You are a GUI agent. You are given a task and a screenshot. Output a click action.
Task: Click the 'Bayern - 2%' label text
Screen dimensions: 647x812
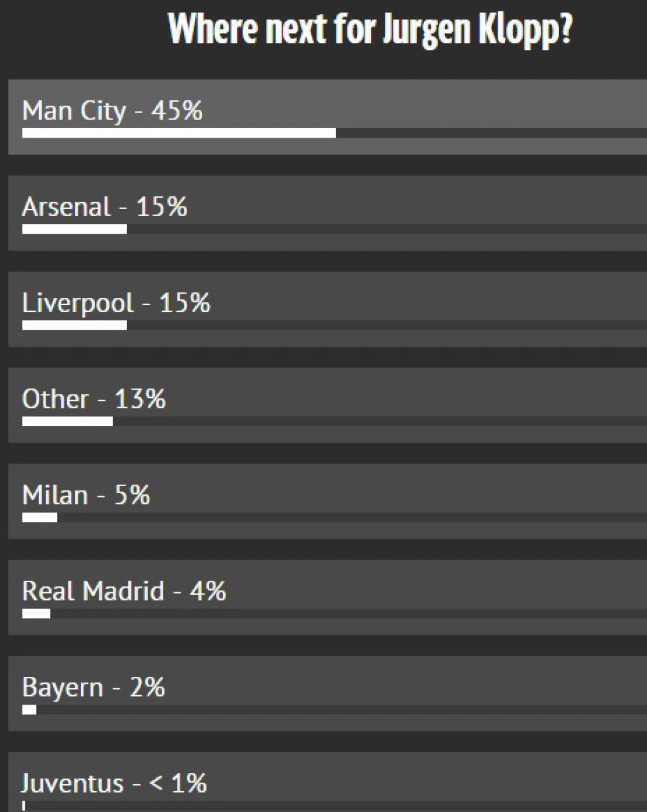(x=94, y=688)
